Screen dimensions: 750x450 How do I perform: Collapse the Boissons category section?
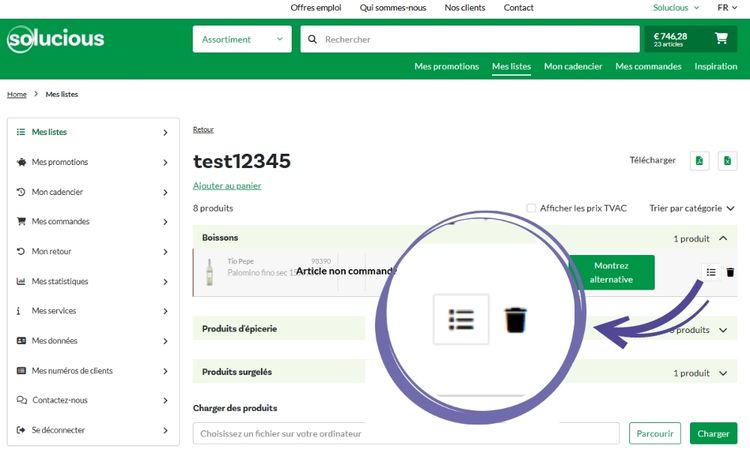point(723,239)
